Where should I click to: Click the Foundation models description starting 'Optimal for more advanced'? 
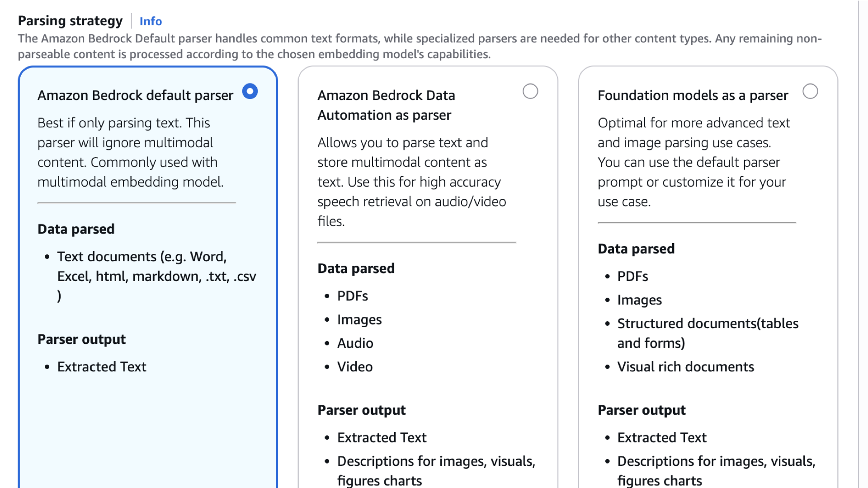coord(693,162)
